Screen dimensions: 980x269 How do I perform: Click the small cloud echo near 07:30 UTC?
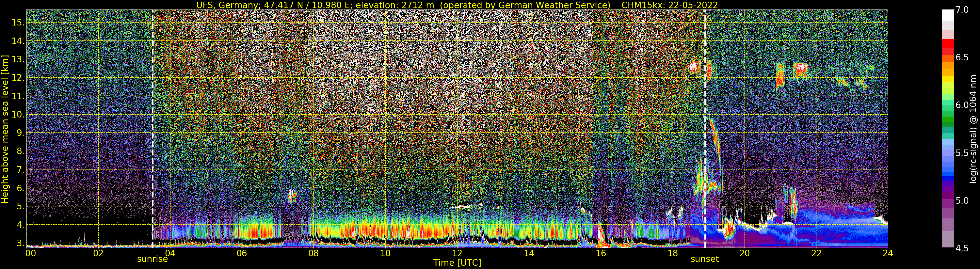pos(292,196)
